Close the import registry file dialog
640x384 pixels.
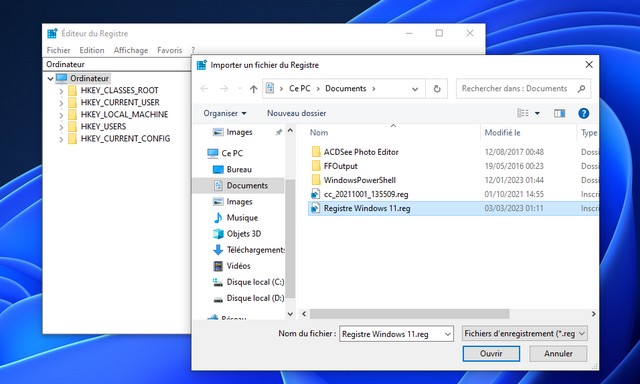point(589,64)
